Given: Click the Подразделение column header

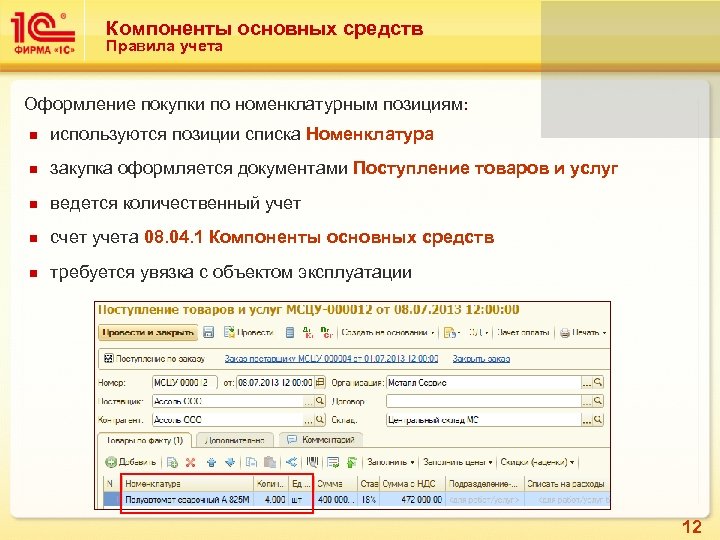Looking at the screenshot, I should pyautogui.click(x=484, y=484).
